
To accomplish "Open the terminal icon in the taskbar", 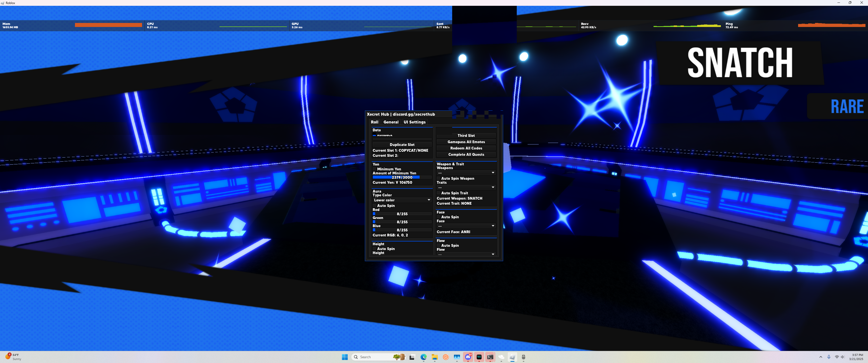I will pos(490,357).
